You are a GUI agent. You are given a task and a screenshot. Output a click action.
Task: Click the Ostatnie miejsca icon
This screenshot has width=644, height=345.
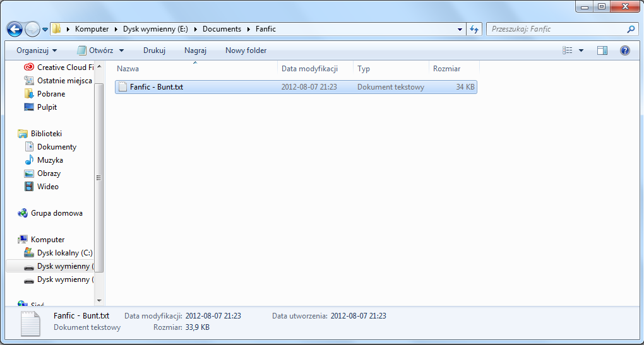coord(29,80)
